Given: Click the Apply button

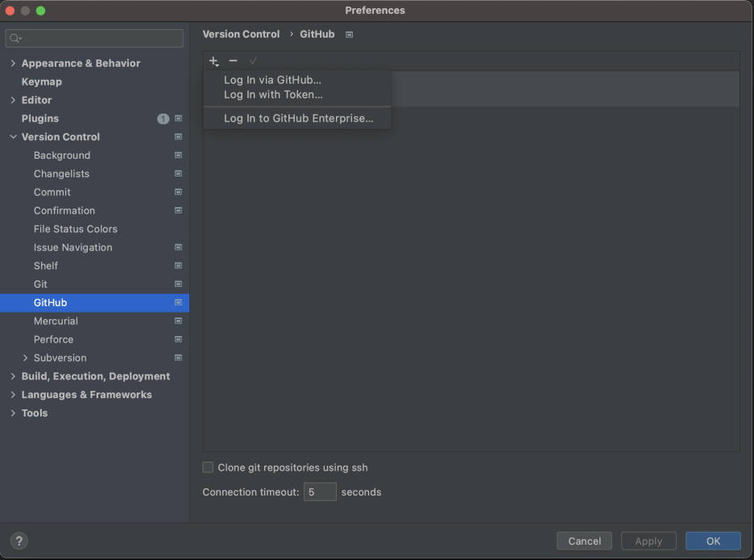Looking at the screenshot, I should coord(648,541).
